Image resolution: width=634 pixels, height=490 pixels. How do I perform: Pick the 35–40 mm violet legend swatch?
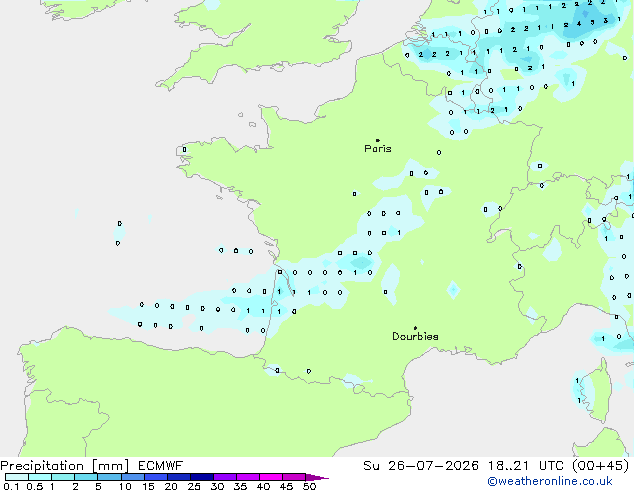247,477
